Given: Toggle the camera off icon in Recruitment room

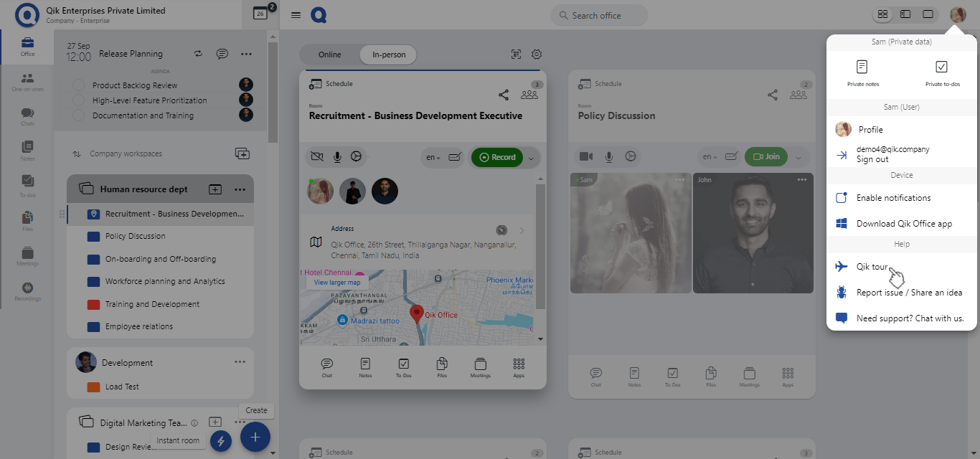Looking at the screenshot, I should coord(316,157).
